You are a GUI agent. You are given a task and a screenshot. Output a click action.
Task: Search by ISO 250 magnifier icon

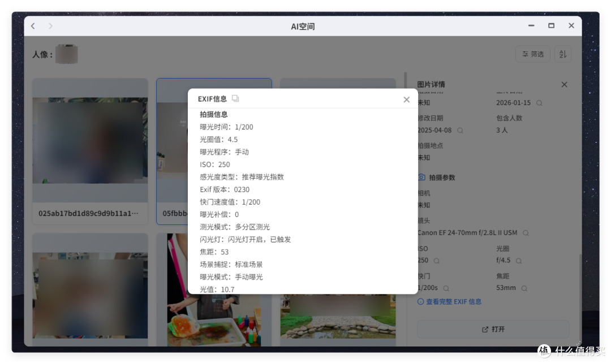coord(436,261)
